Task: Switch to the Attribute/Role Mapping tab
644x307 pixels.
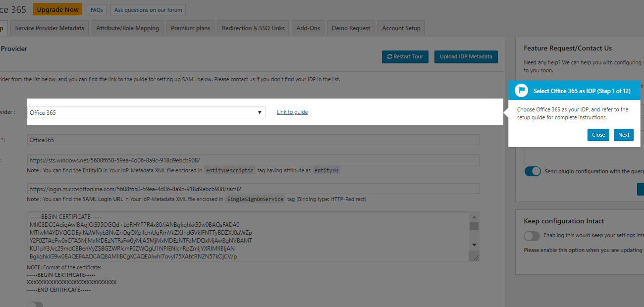Action: (x=127, y=27)
